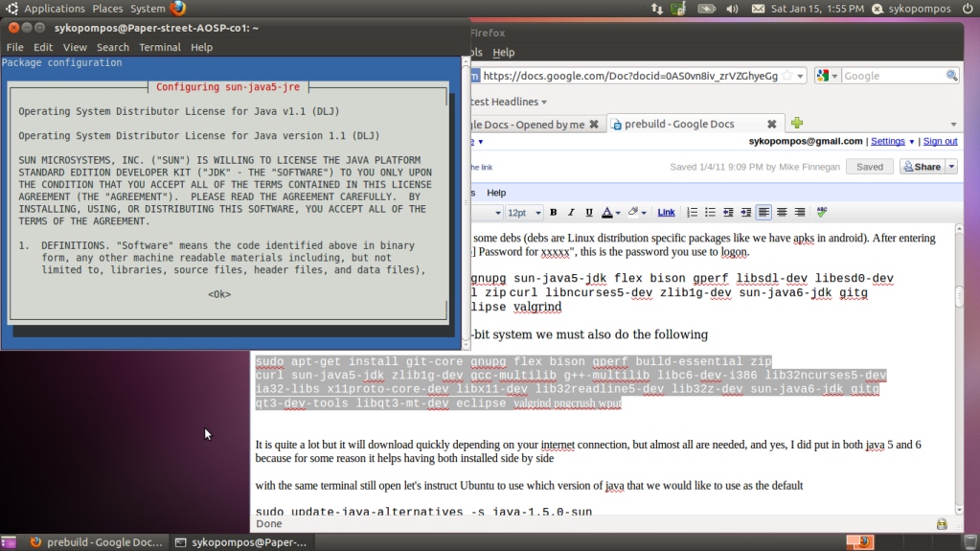Launch Firefox from the top panel

(178, 8)
